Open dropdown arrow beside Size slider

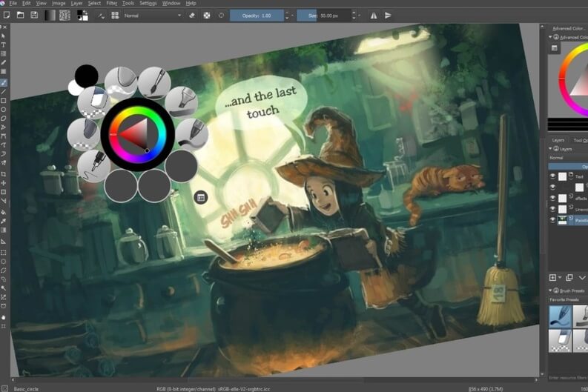(x=359, y=16)
